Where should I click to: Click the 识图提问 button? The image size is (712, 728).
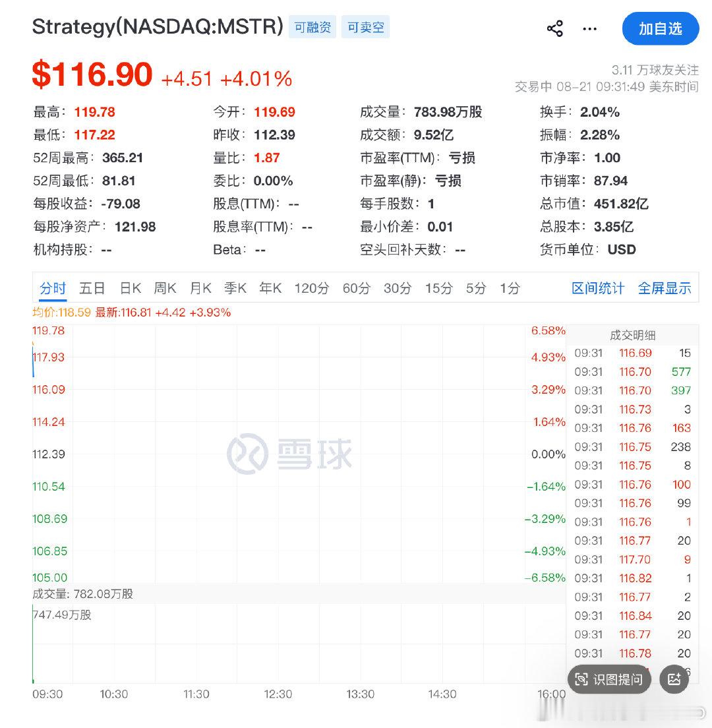tap(609, 680)
